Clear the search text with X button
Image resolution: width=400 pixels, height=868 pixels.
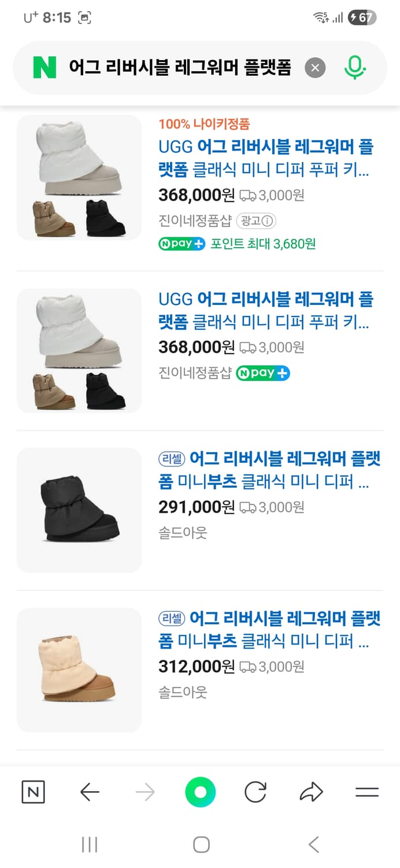coord(315,68)
